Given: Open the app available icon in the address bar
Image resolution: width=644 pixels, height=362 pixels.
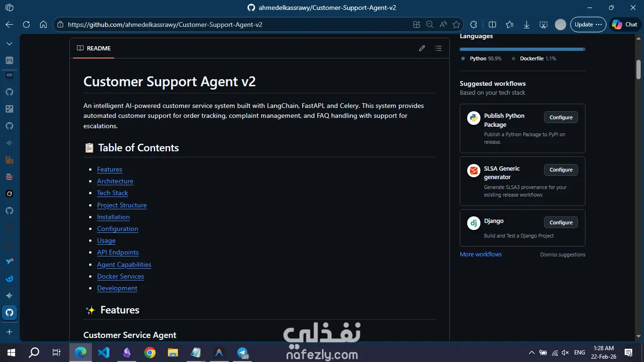Looking at the screenshot, I should point(416,25).
